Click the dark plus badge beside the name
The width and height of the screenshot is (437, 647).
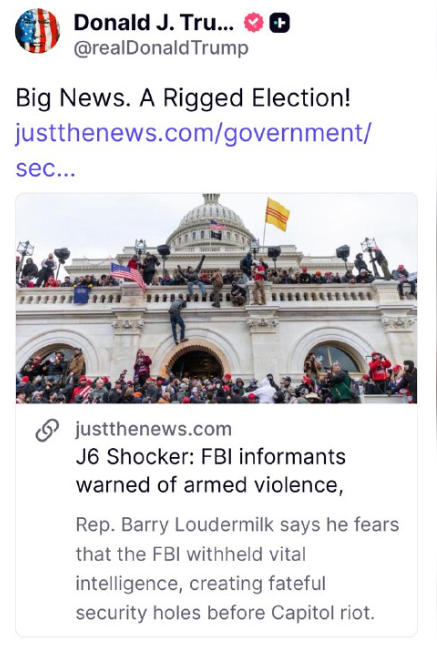pyautogui.click(x=280, y=23)
